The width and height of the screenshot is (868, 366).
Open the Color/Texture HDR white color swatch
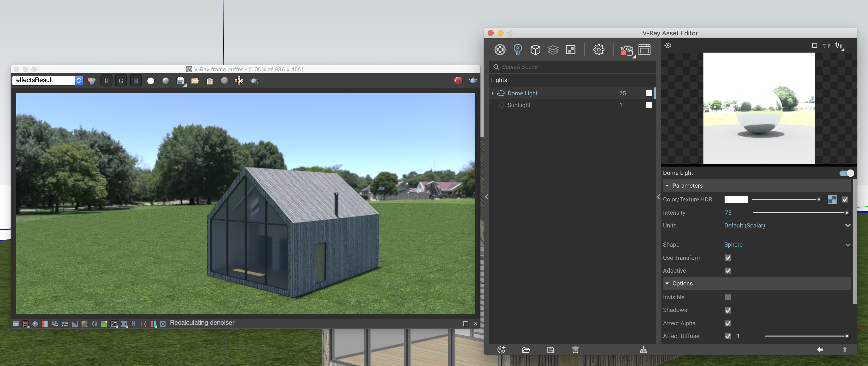736,199
